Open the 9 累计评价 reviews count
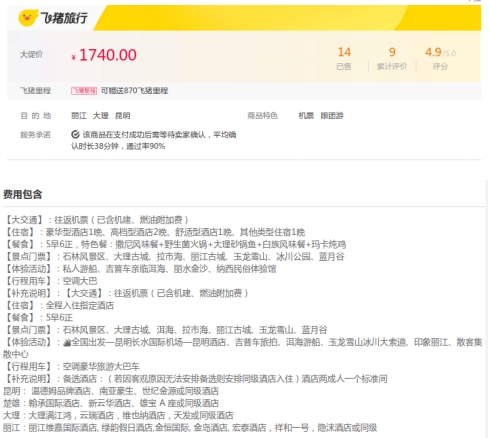This screenshot has height=438, width=489. point(392,59)
